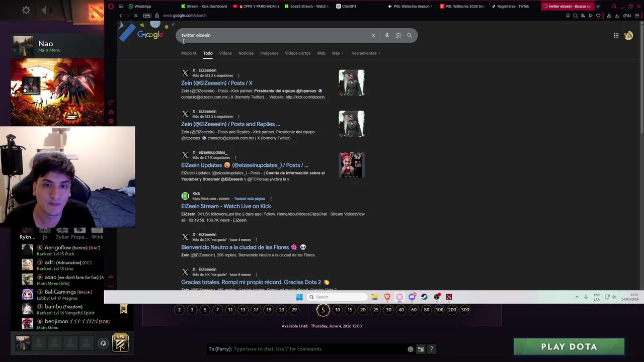Select the Videos search filter

click(225, 53)
